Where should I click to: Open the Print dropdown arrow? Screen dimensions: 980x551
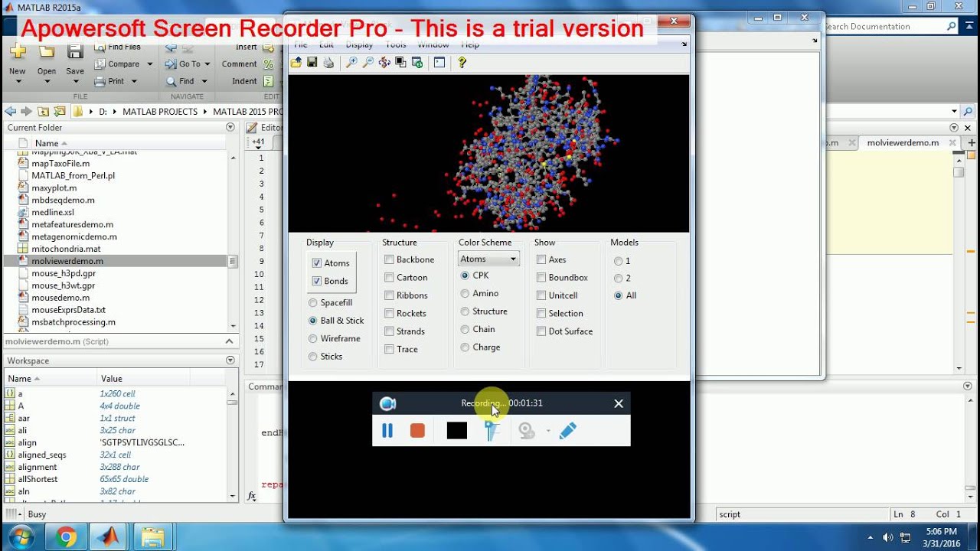(x=134, y=81)
